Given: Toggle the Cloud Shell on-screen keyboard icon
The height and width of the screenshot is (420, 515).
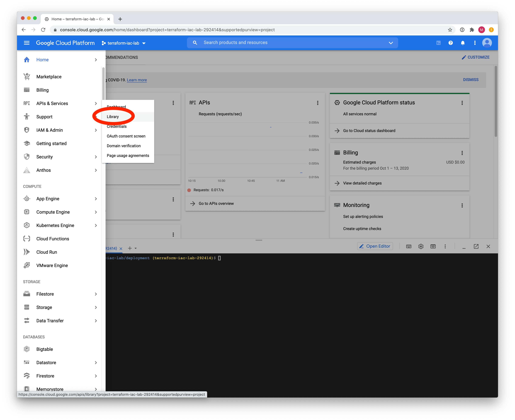Looking at the screenshot, I should [409, 246].
